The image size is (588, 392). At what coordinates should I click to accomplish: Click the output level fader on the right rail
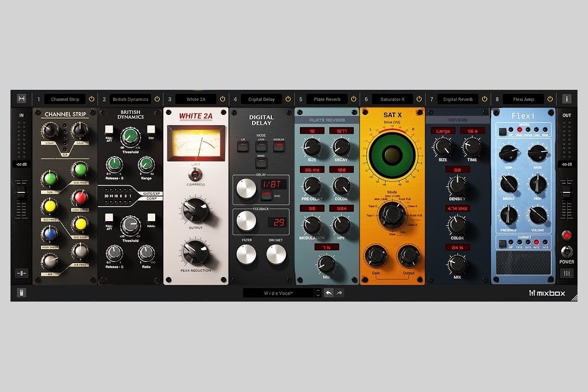[x=568, y=192]
